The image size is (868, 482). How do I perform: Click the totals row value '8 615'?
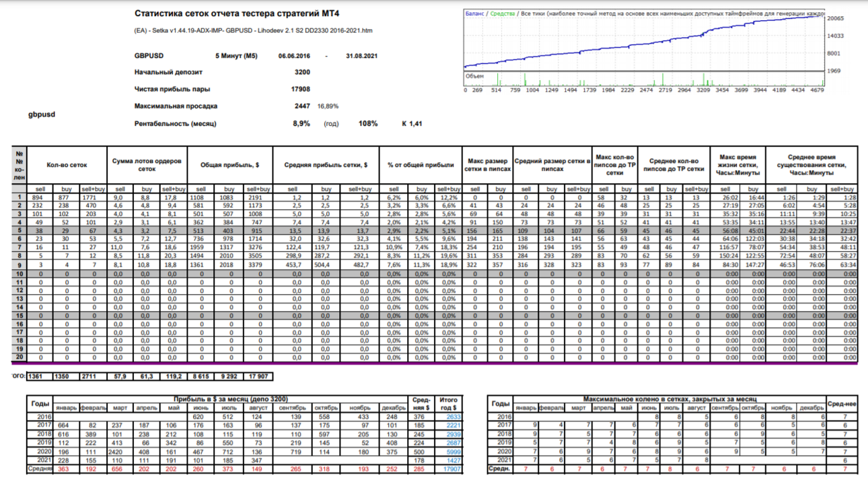pyautogui.click(x=203, y=376)
